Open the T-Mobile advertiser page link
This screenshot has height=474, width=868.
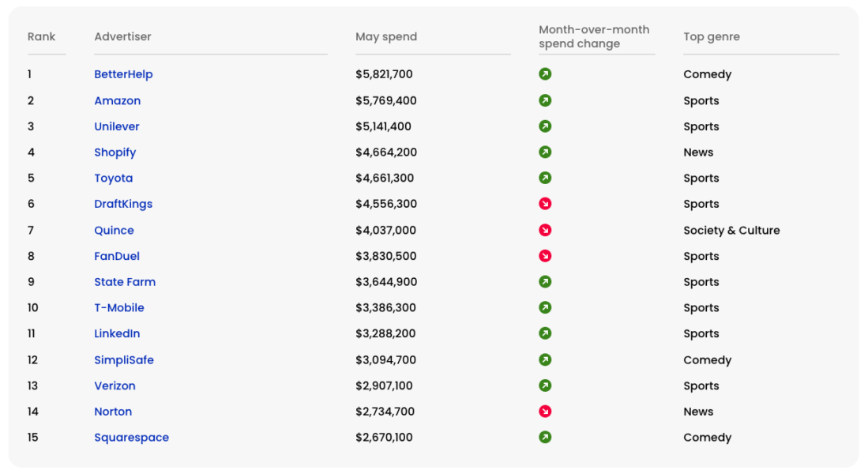[119, 308]
